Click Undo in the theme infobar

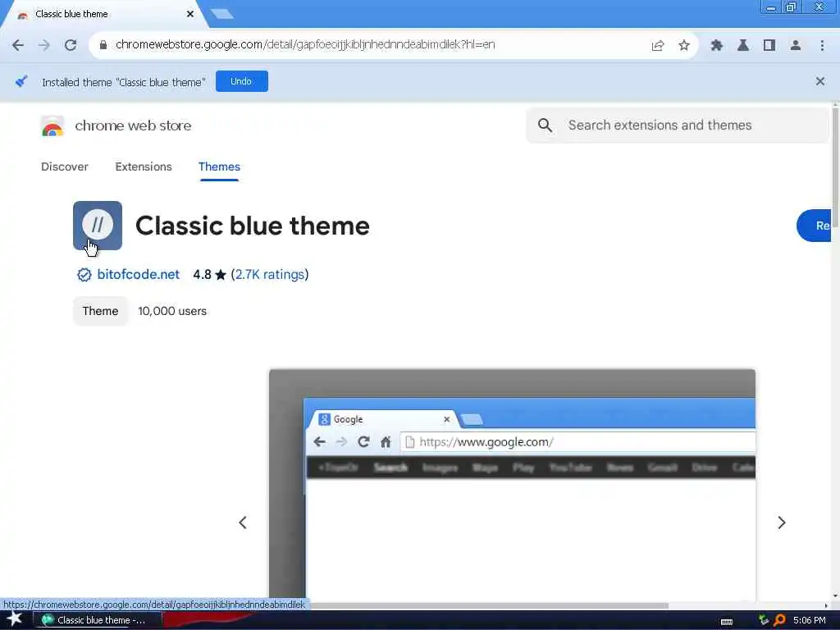(x=242, y=81)
